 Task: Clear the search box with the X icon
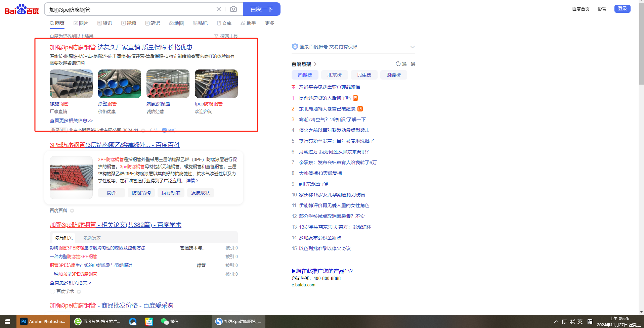coord(219,9)
